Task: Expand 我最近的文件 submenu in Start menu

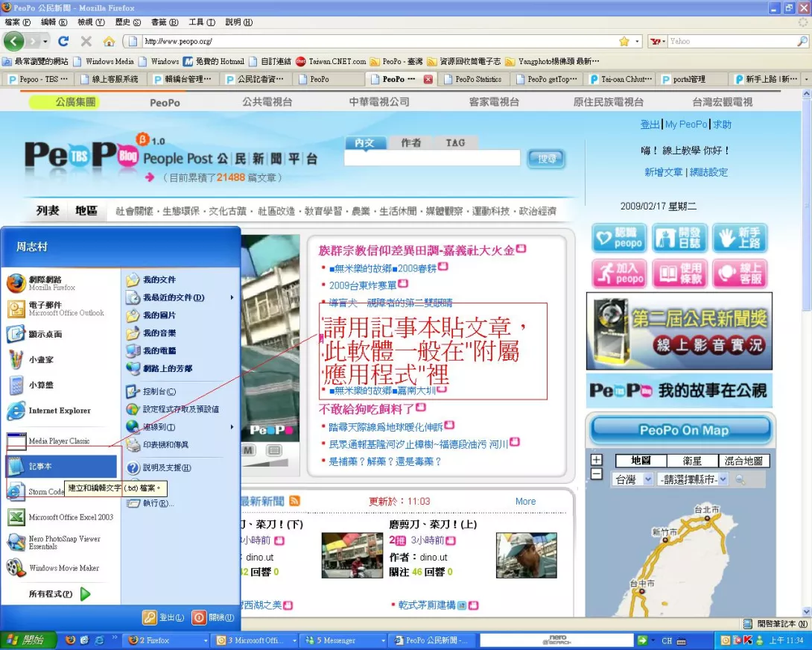Action: (x=180, y=297)
